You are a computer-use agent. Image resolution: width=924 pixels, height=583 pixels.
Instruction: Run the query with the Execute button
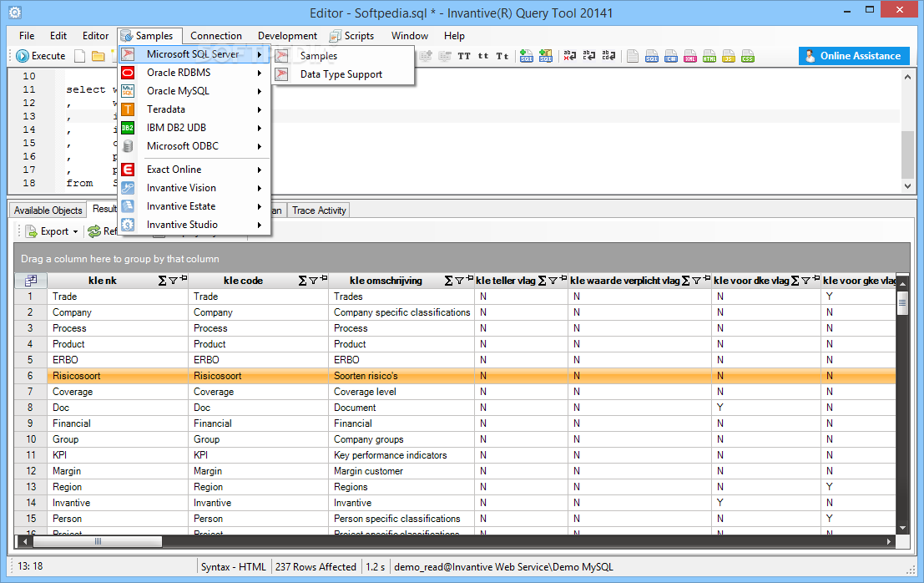41,56
